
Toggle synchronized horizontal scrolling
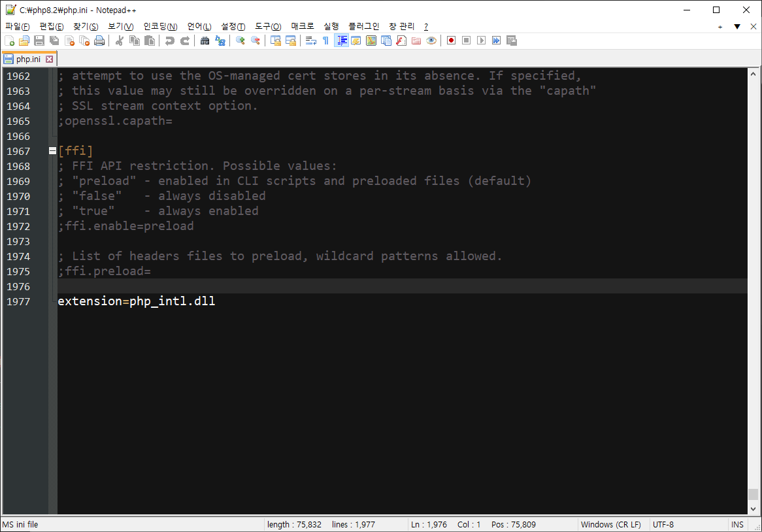click(291, 41)
